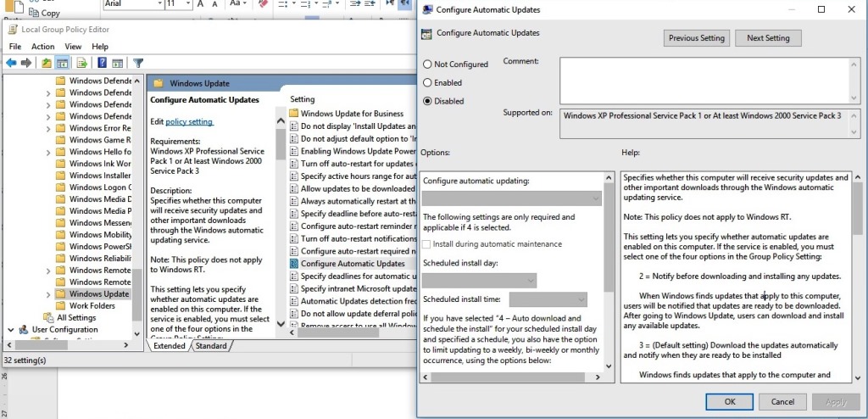
Task: Click the User Configuration node icon
Action: pyautogui.click(x=23, y=329)
